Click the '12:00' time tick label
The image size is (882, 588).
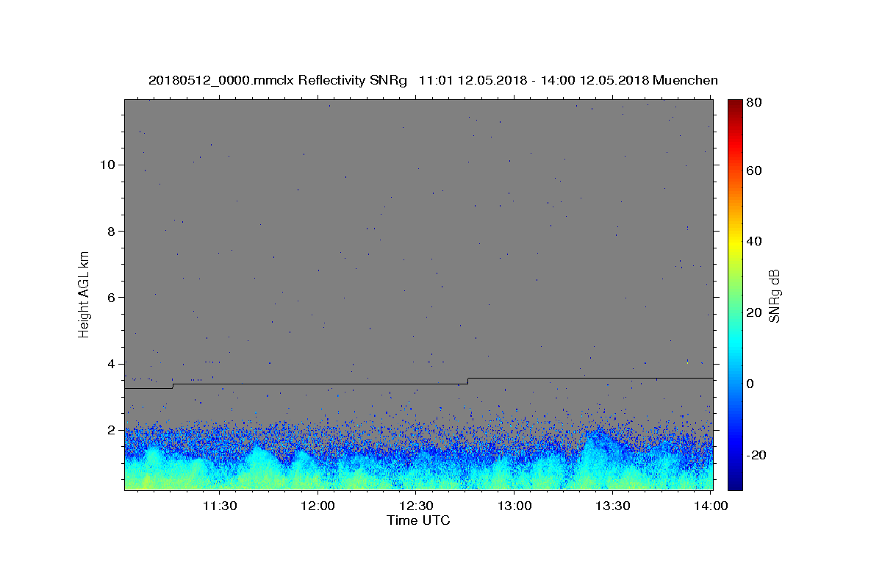pyautogui.click(x=318, y=506)
